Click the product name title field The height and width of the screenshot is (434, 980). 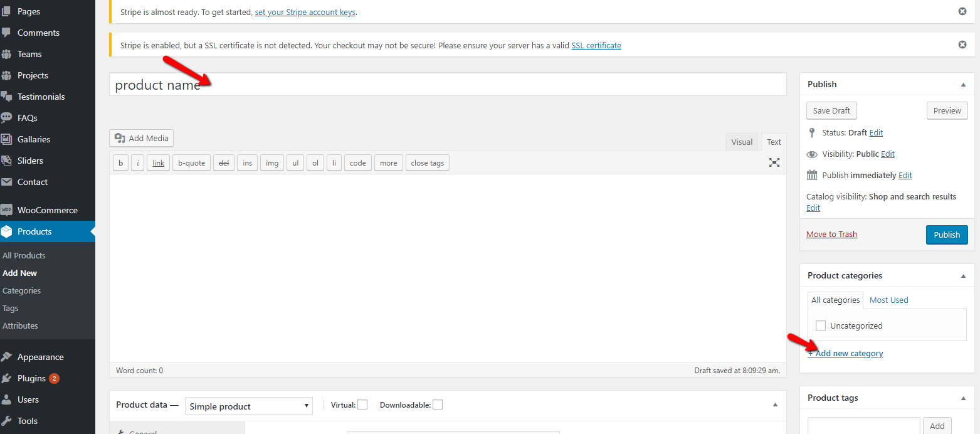pos(448,85)
